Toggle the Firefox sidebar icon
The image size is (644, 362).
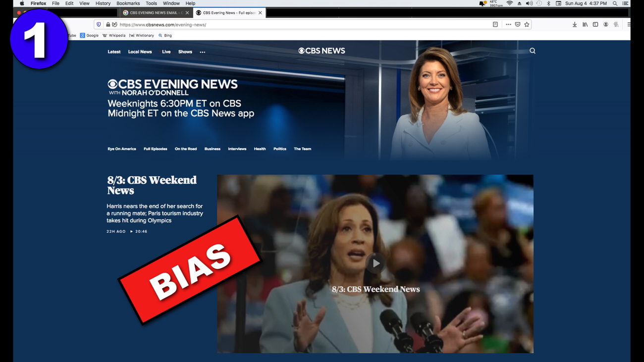pos(595,24)
